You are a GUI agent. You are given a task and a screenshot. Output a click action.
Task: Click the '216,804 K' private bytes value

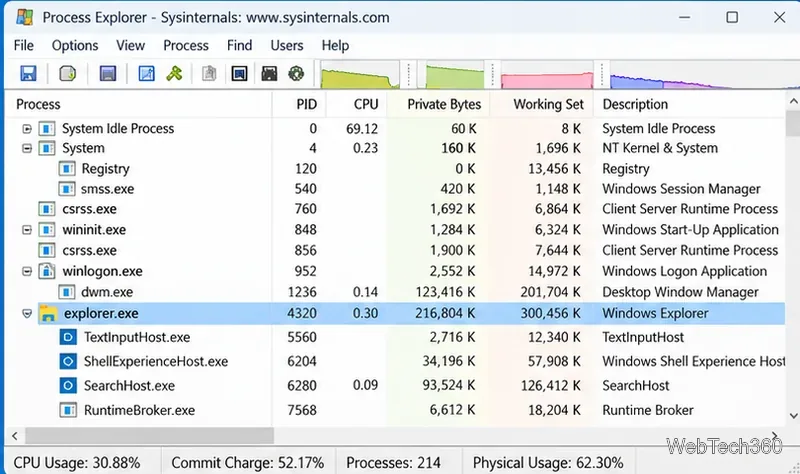445,313
